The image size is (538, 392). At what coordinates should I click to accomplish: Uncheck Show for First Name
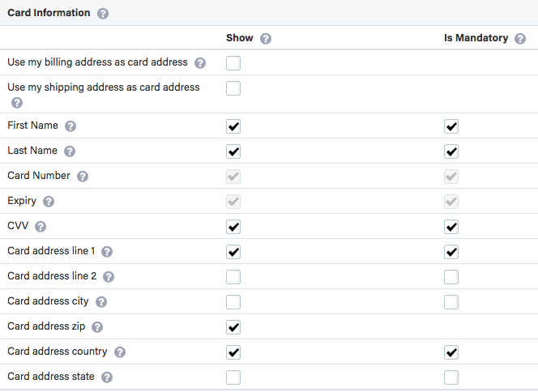[233, 126]
